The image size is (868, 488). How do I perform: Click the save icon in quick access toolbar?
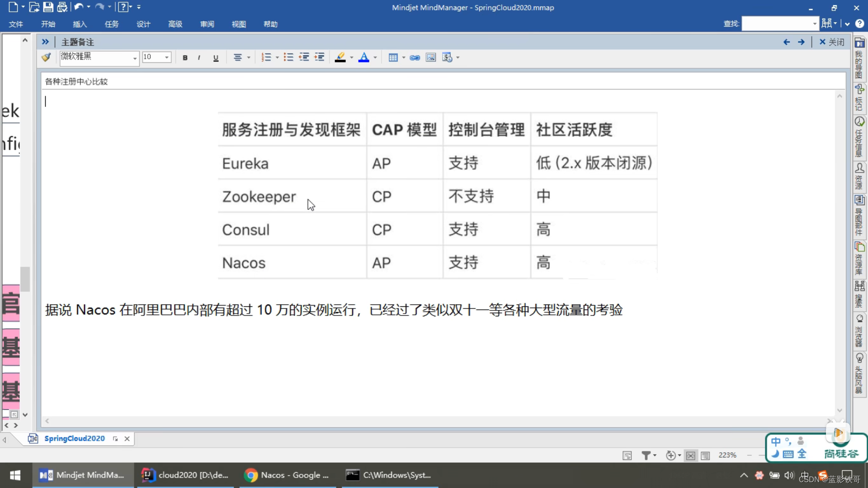click(48, 7)
